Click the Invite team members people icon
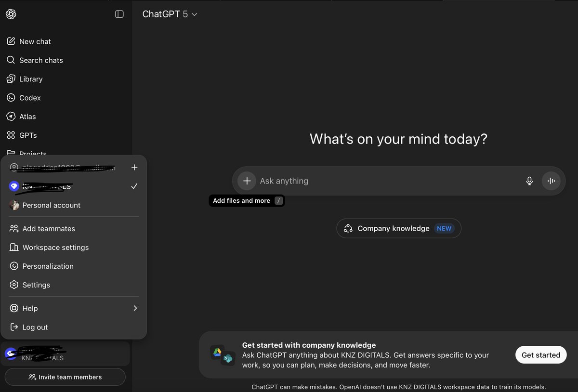The height and width of the screenshot is (392, 578). click(32, 377)
